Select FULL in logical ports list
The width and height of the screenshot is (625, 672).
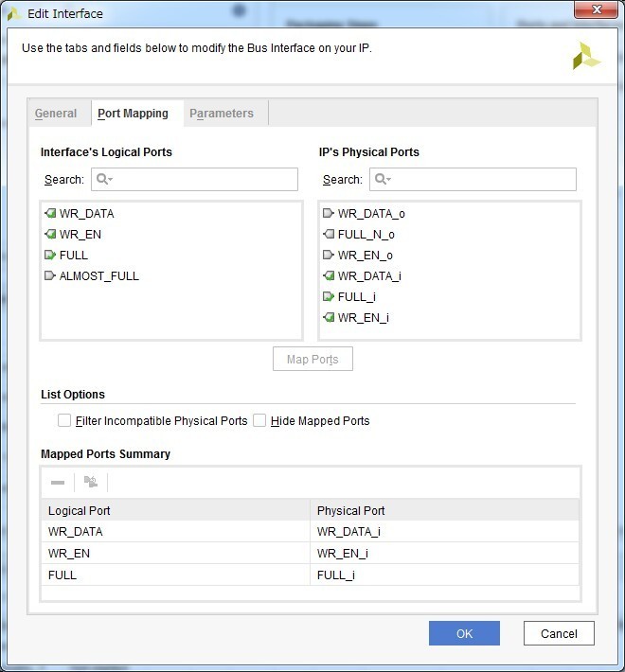73,256
